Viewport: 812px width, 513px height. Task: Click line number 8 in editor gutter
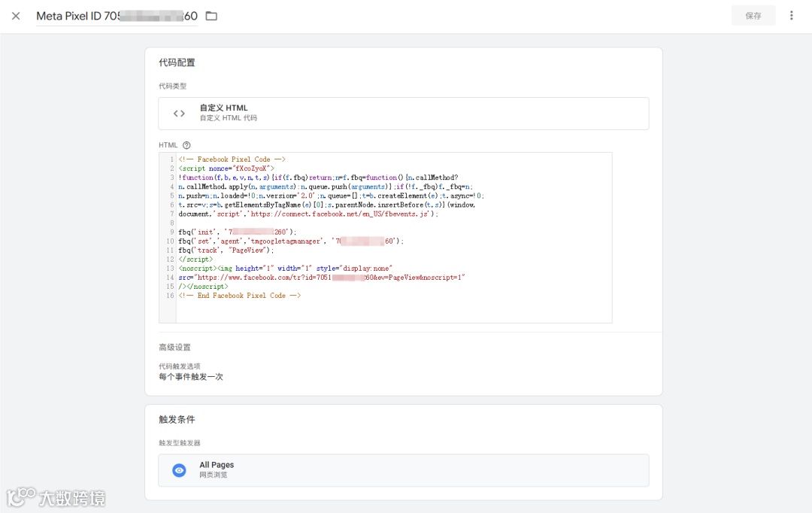click(172, 223)
